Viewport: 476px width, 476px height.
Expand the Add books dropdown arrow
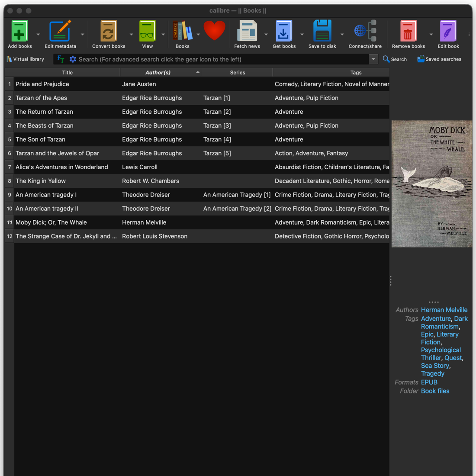38,35
